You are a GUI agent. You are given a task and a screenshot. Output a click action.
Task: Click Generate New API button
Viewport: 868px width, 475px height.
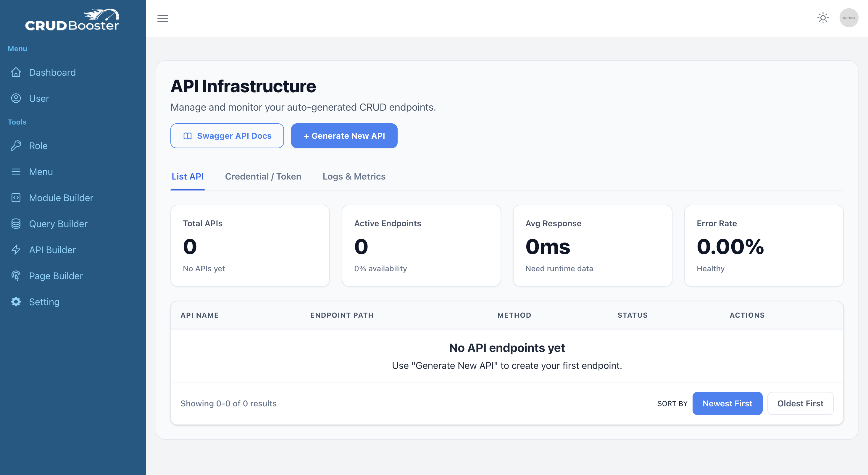(x=344, y=136)
